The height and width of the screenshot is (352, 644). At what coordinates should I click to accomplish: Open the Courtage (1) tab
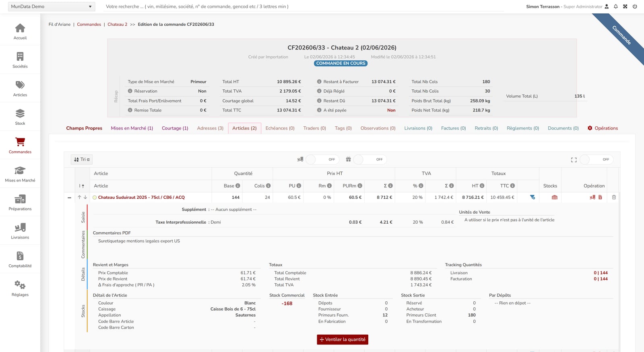(175, 128)
